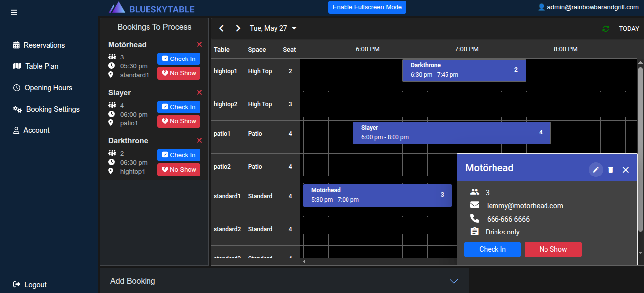Screen dimensions: 644x293
Task: Click the BlueSkyTable logo
Action: (x=152, y=8)
